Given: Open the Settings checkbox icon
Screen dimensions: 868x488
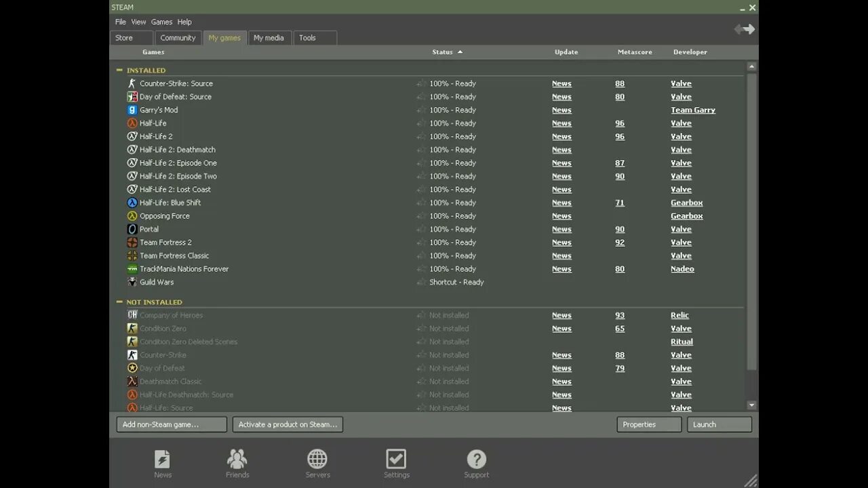Looking at the screenshot, I should [396, 459].
